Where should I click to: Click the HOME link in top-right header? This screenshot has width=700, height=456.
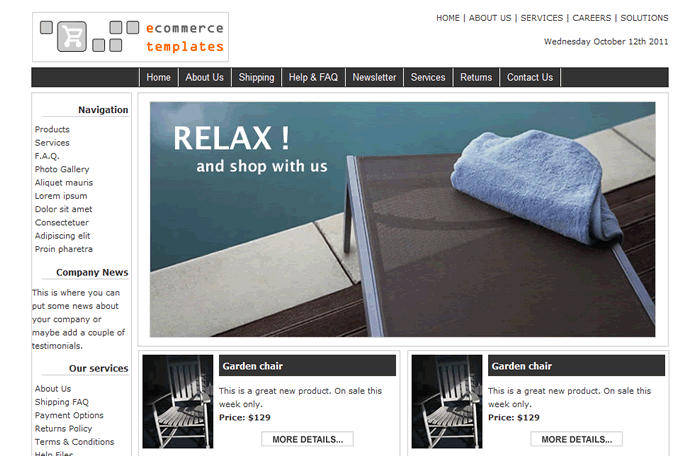[448, 18]
